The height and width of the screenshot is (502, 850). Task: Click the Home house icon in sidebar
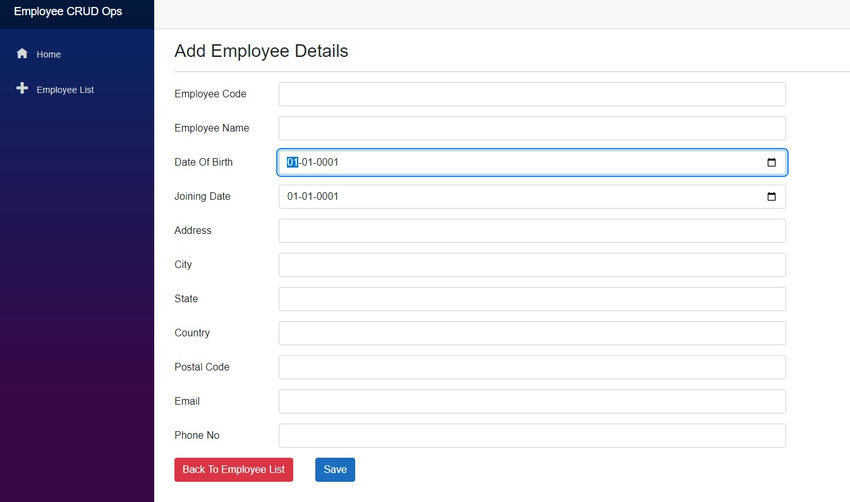click(22, 53)
